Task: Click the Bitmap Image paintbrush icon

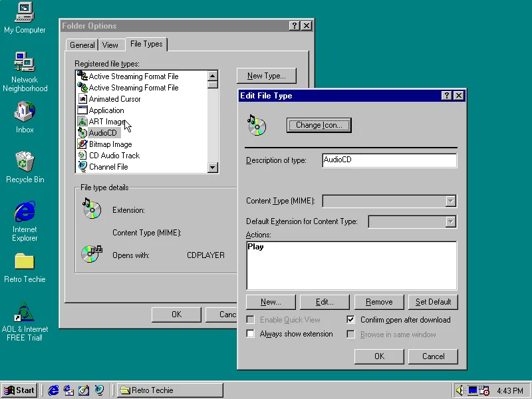Action: [x=82, y=144]
